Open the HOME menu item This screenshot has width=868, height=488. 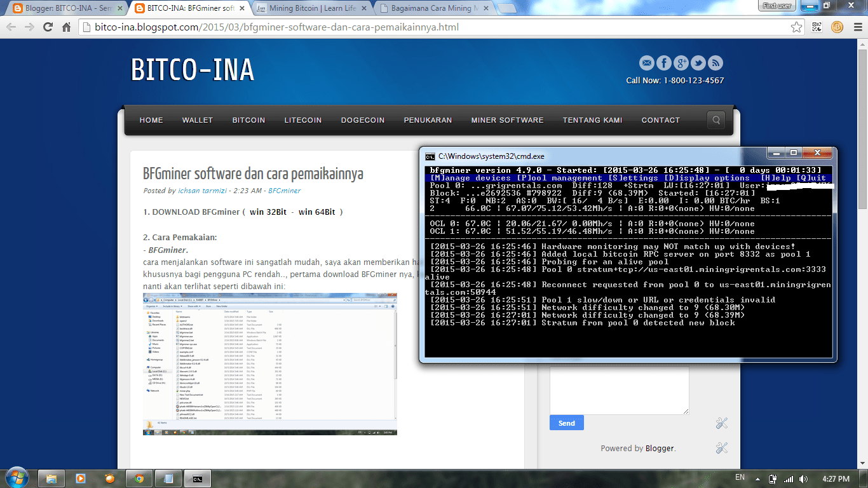click(151, 120)
